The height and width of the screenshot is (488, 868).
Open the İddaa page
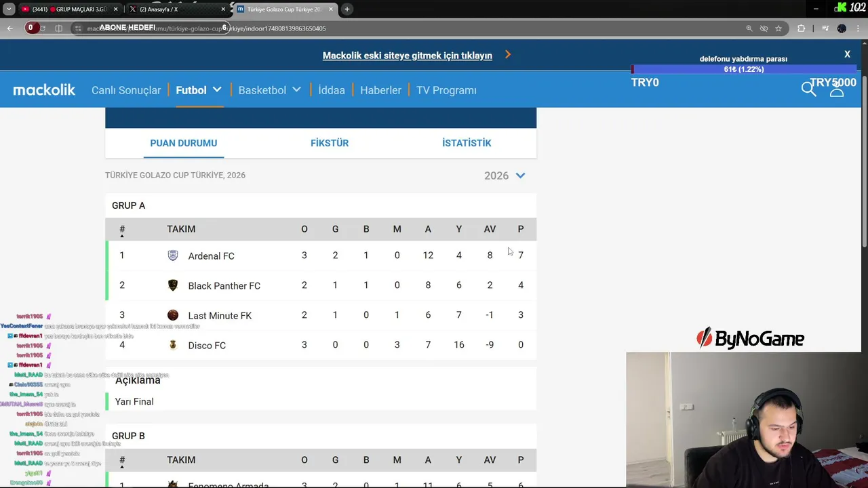click(x=332, y=90)
